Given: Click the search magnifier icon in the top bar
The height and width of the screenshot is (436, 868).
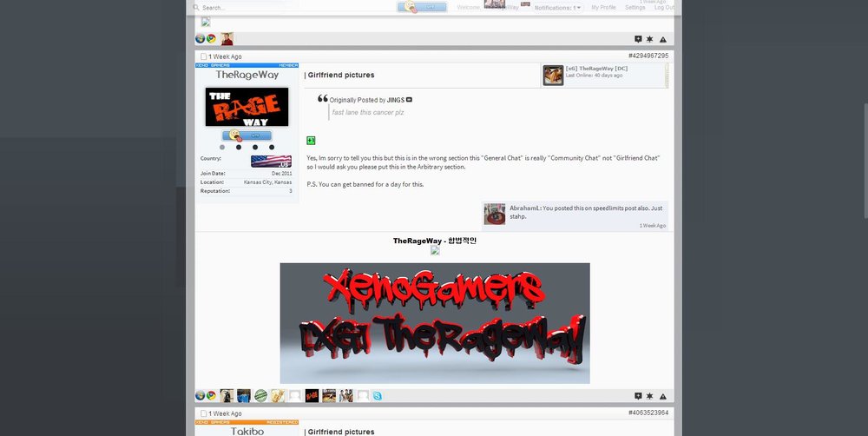Looking at the screenshot, I should pos(196,8).
